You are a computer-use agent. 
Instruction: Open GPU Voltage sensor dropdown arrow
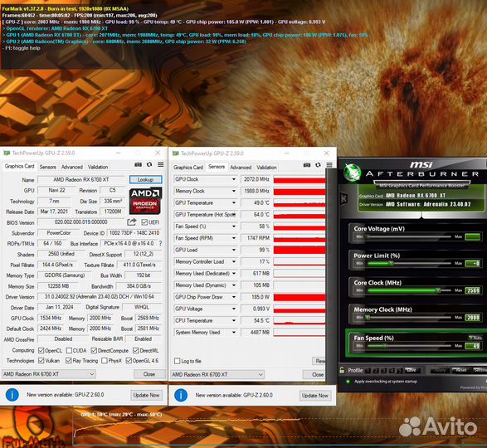coord(234,309)
